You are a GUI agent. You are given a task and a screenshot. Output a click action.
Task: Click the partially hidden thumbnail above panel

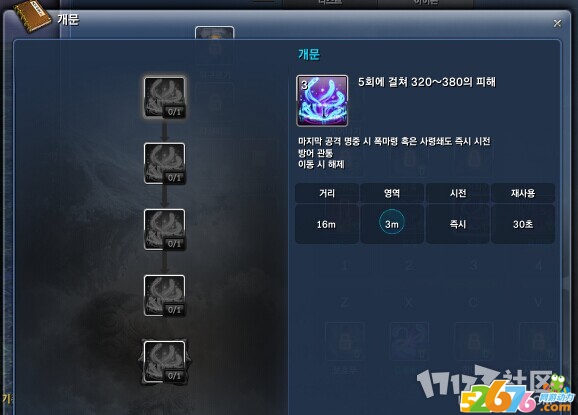pos(215,32)
